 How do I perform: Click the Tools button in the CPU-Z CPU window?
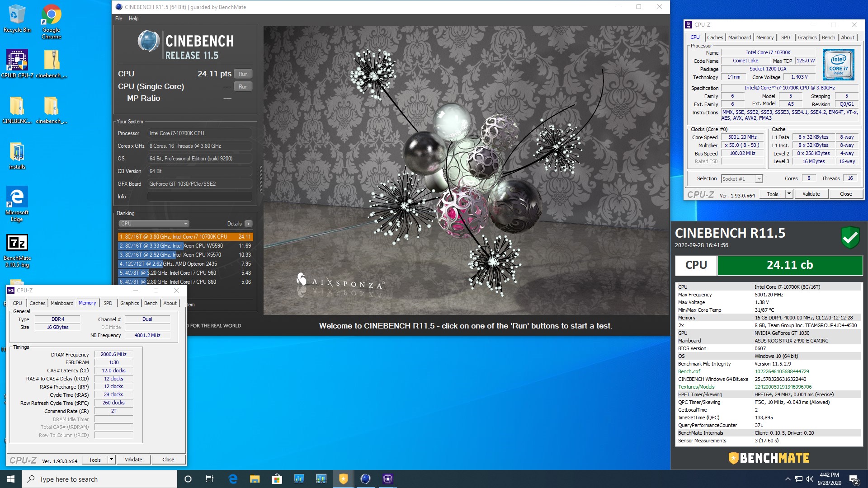point(773,194)
